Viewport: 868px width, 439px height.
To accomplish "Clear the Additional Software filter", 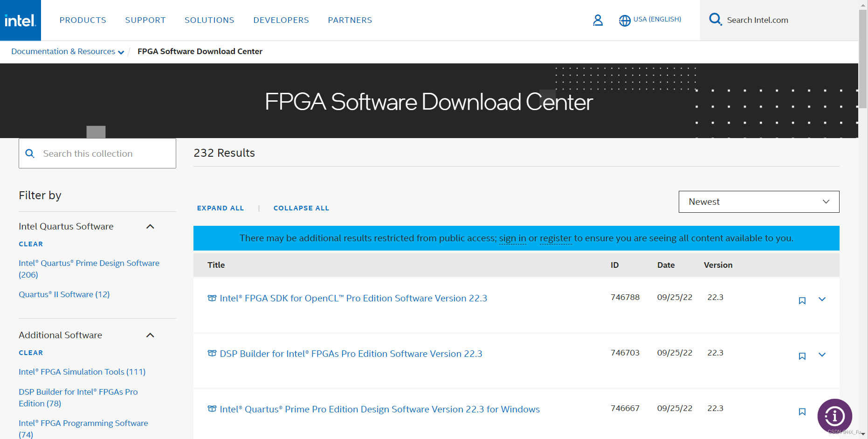I will [x=31, y=353].
